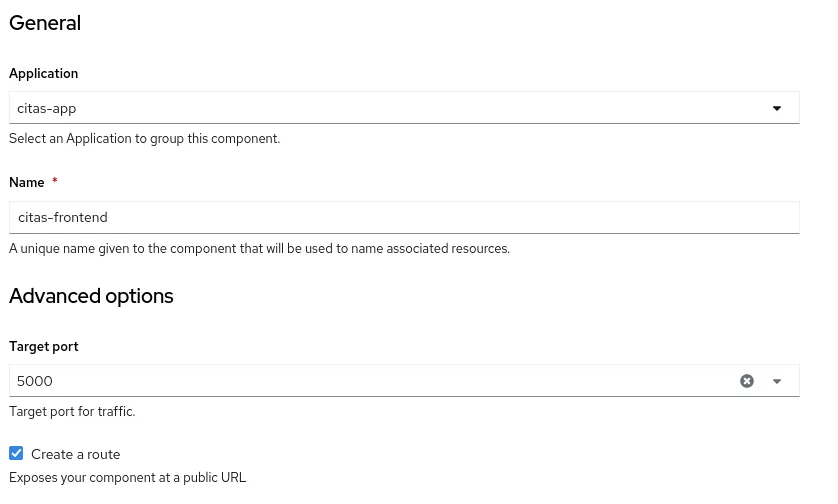This screenshot has width=838, height=504.
Task: Select the citas-app value text
Action: point(47,108)
